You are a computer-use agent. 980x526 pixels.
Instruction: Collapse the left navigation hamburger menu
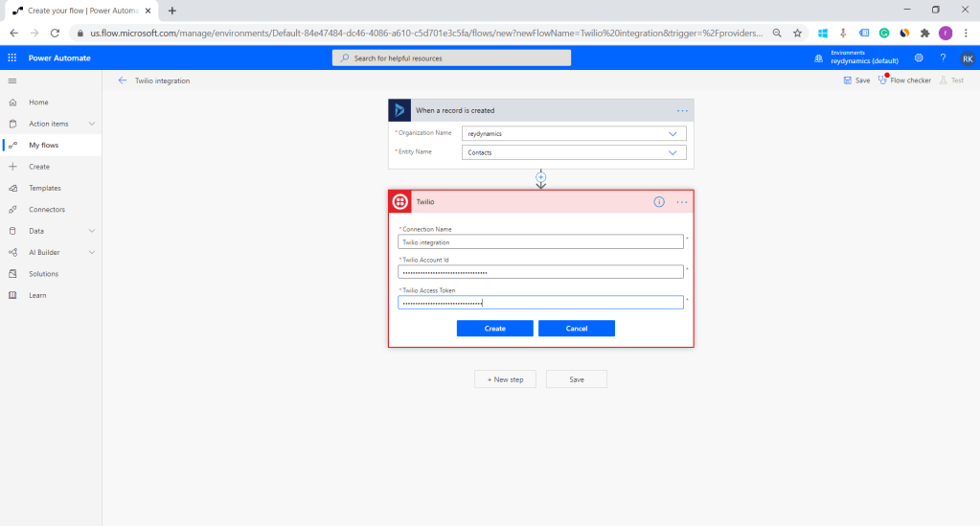[x=12, y=80]
